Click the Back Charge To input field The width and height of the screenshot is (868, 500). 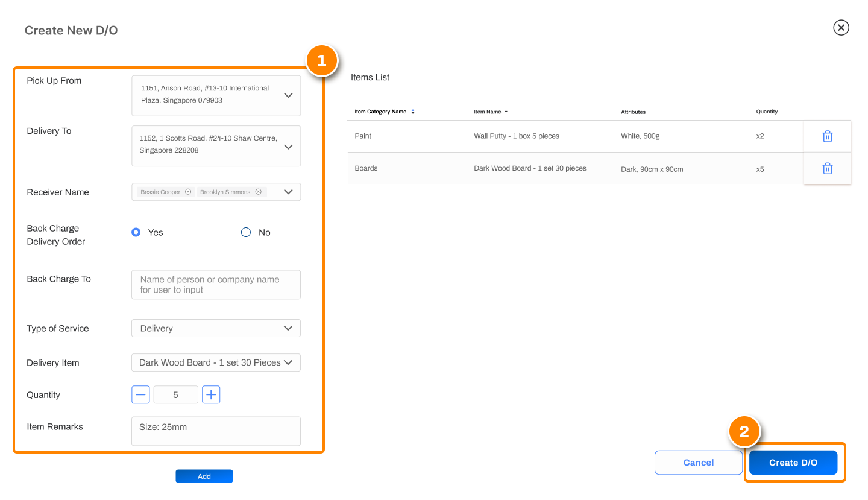click(216, 285)
